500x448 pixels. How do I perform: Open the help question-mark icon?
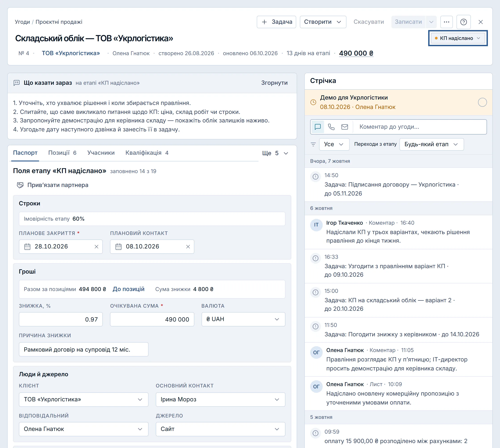coord(463,22)
